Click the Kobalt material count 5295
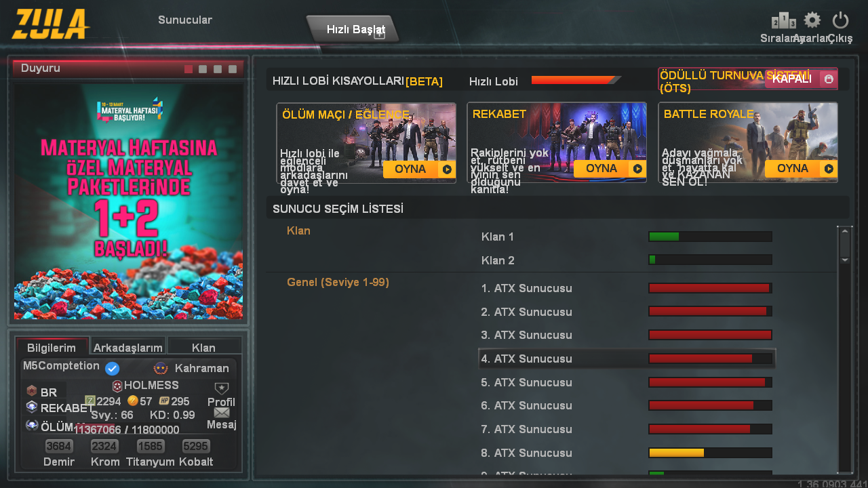The width and height of the screenshot is (868, 488). coord(196,447)
